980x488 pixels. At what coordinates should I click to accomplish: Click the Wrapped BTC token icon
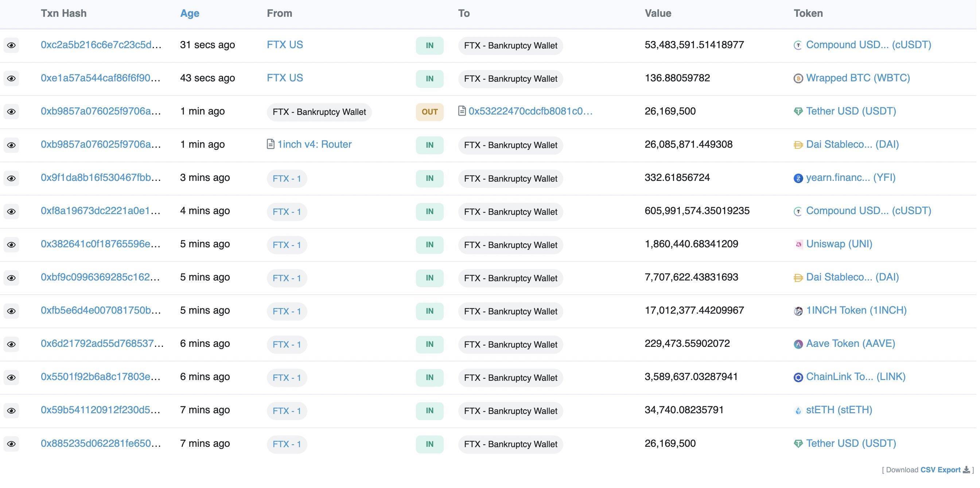click(x=798, y=78)
